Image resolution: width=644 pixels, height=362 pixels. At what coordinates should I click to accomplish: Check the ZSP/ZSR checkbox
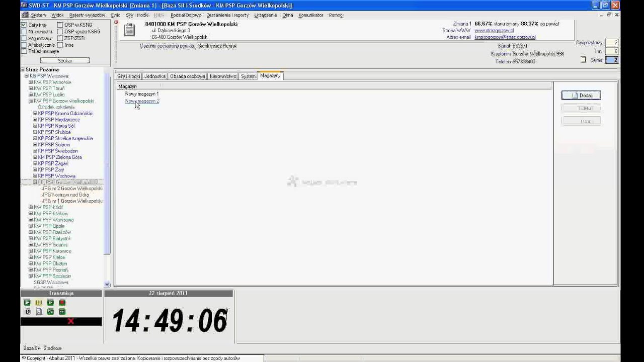(x=60, y=38)
